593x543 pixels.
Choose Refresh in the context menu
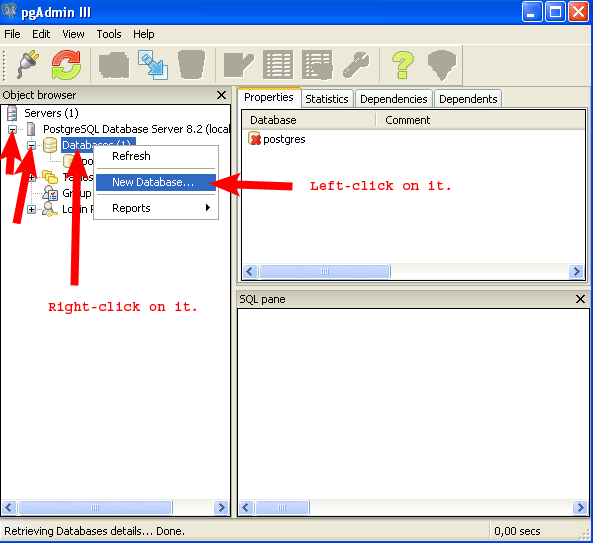click(156, 156)
